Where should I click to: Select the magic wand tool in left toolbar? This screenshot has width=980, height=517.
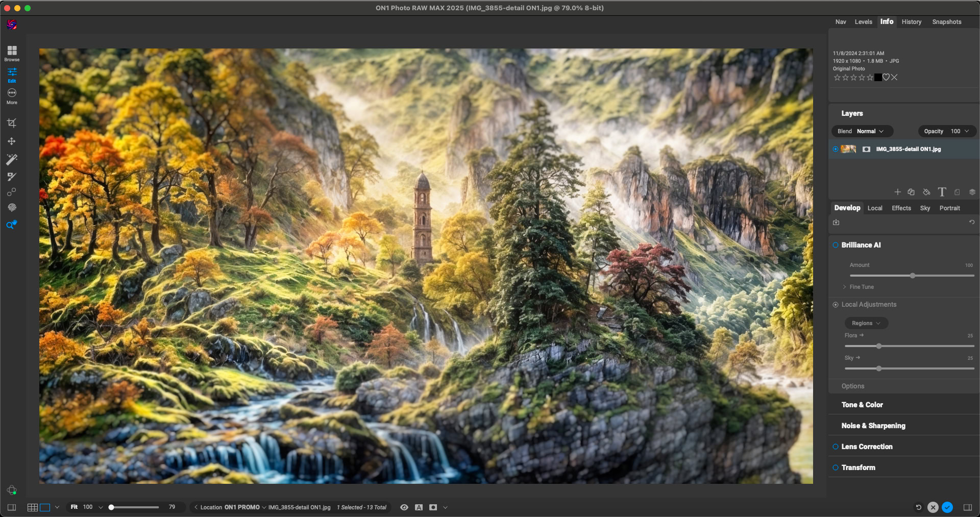coord(11,160)
